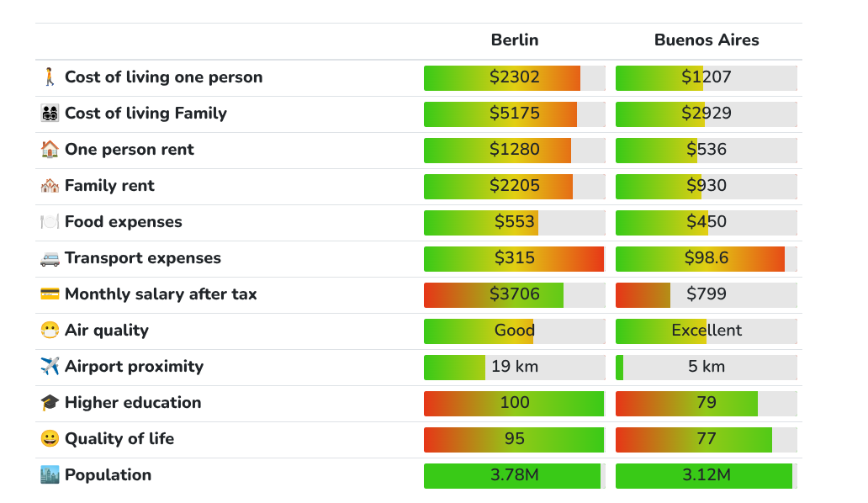
Task: Click the walking person icon
Action: (x=50, y=77)
